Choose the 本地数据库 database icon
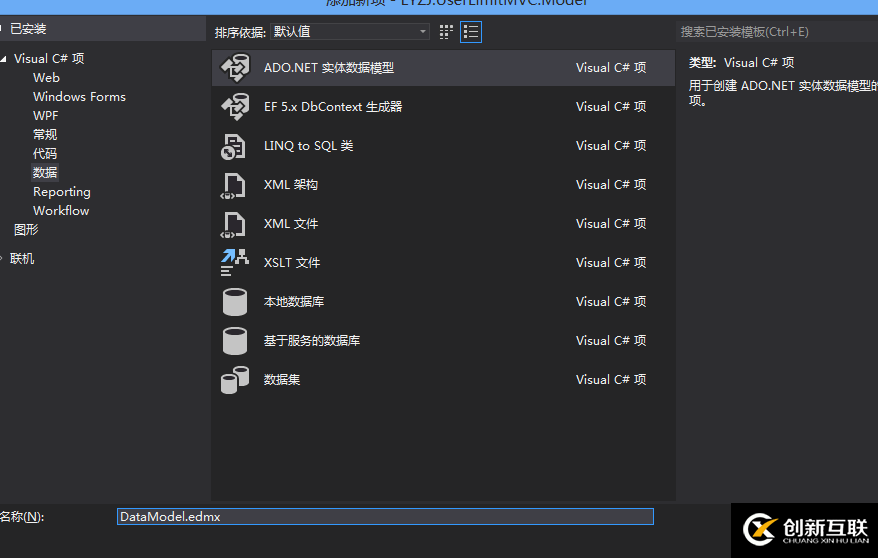The image size is (878, 558). click(x=235, y=302)
